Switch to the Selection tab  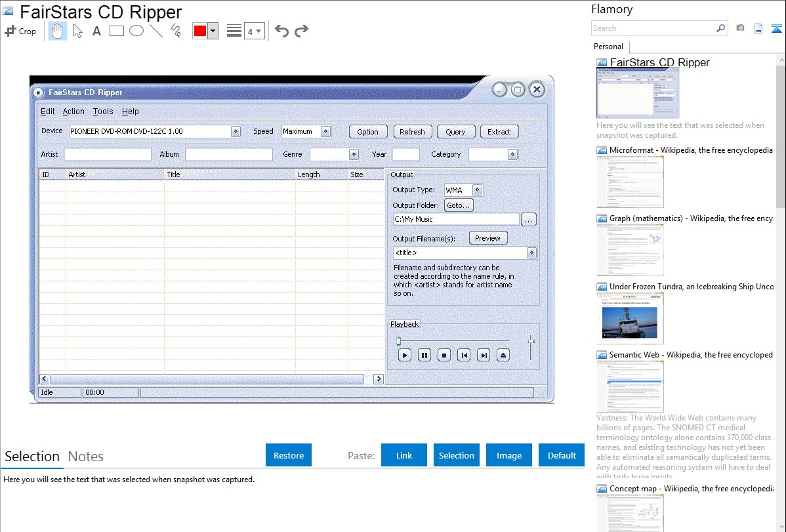tap(32, 457)
